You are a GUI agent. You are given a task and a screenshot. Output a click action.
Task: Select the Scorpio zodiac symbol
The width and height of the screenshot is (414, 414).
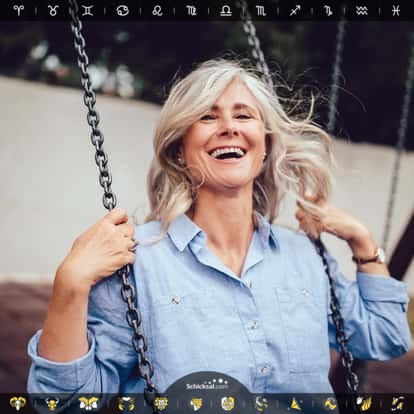(261, 10)
